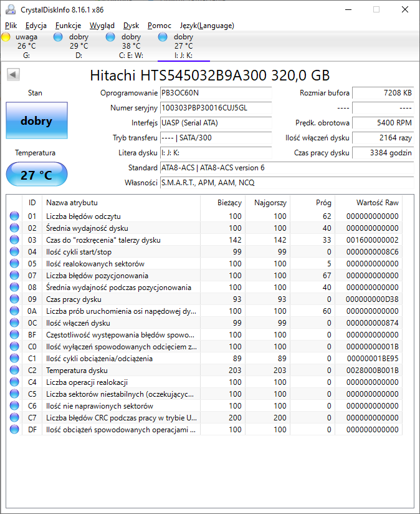Viewport: 420px width, 514px height.
Task: Click raw value 00000001BE95 in C1 row
Action: [373, 359]
